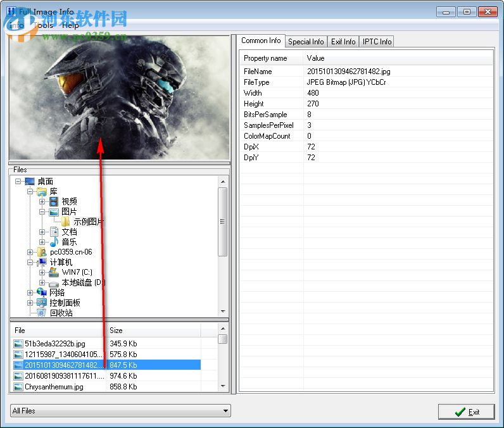Collapse the 图片 pictures node
The image size is (504, 428).
tap(42, 211)
